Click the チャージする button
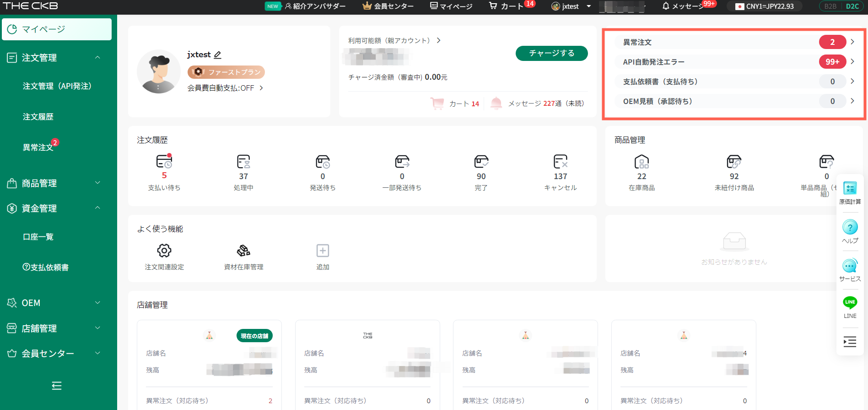868x410 pixels. click(551, 53)
